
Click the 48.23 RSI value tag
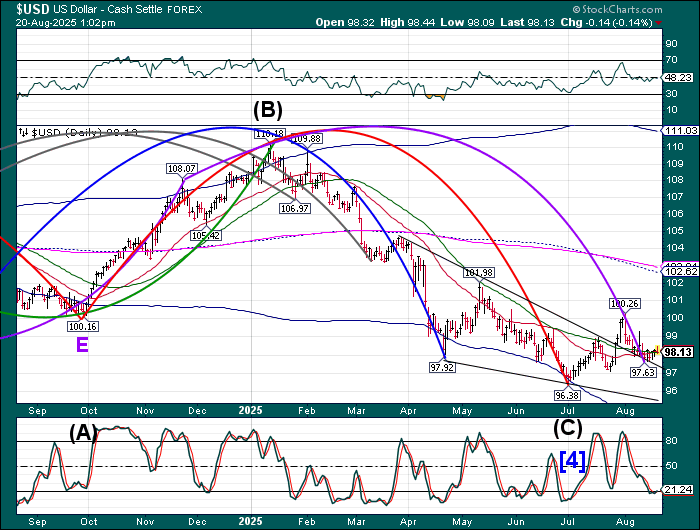point(675,78)
